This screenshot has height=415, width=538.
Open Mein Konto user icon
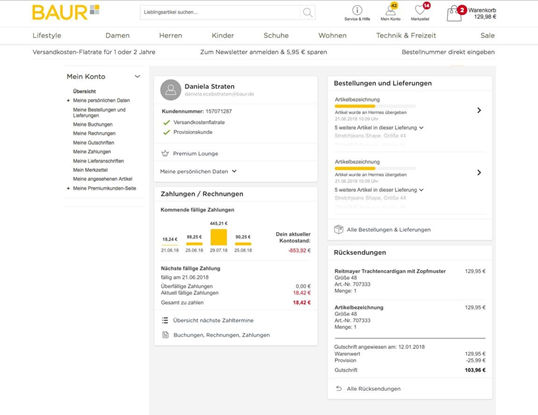click(390, 11)
